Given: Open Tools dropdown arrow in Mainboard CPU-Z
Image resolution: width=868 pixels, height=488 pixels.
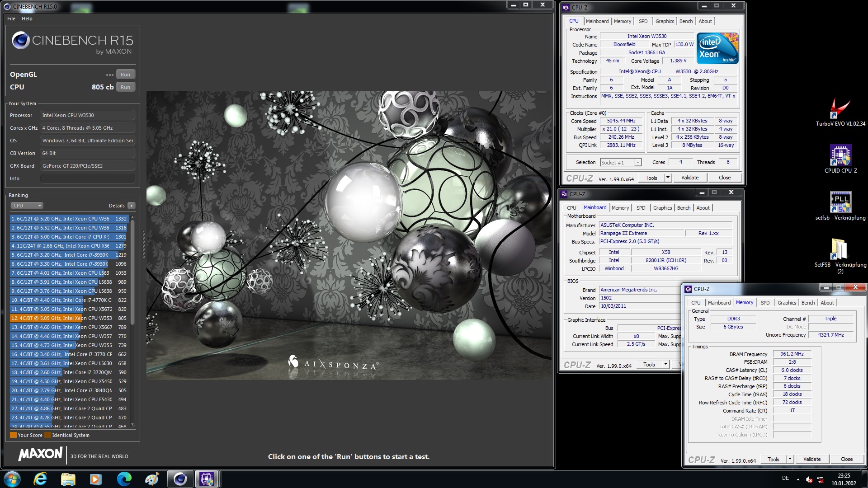Looking at the screenshot, I should coord(665,364).
